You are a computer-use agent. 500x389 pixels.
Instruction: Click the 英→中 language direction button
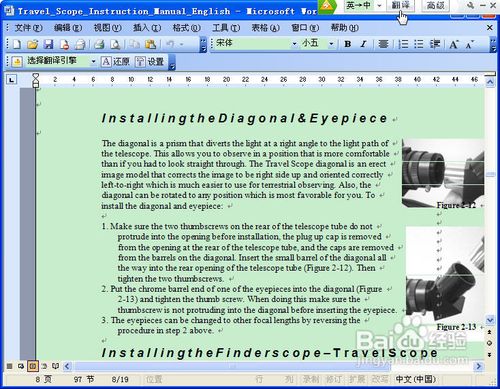coord(358,5)
